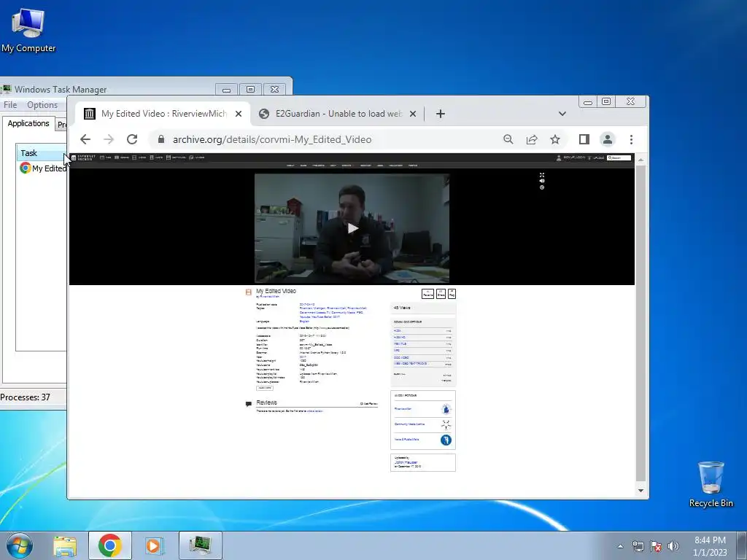Open the Community Media Archive collection link
Screen dimensions: 747x560
(x=410, y=424)
